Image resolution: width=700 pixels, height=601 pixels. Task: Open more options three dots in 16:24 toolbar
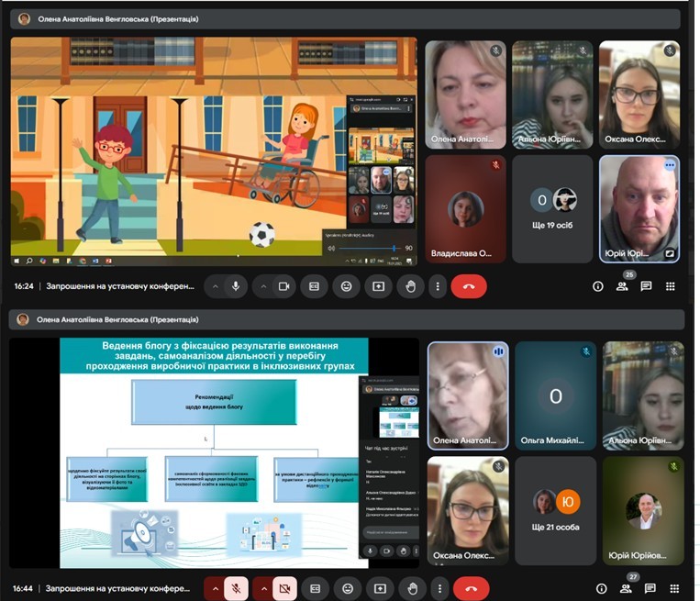tap(438, 286)
